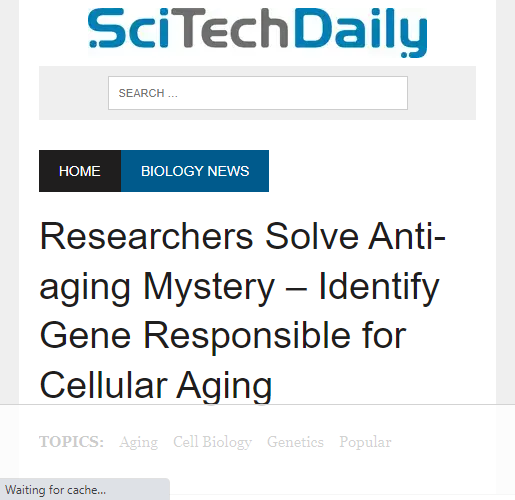Click the 'aging Mystery – Identify' headline line
The image size is (515, 500).
pyautogui.click(x=239, y=287)
